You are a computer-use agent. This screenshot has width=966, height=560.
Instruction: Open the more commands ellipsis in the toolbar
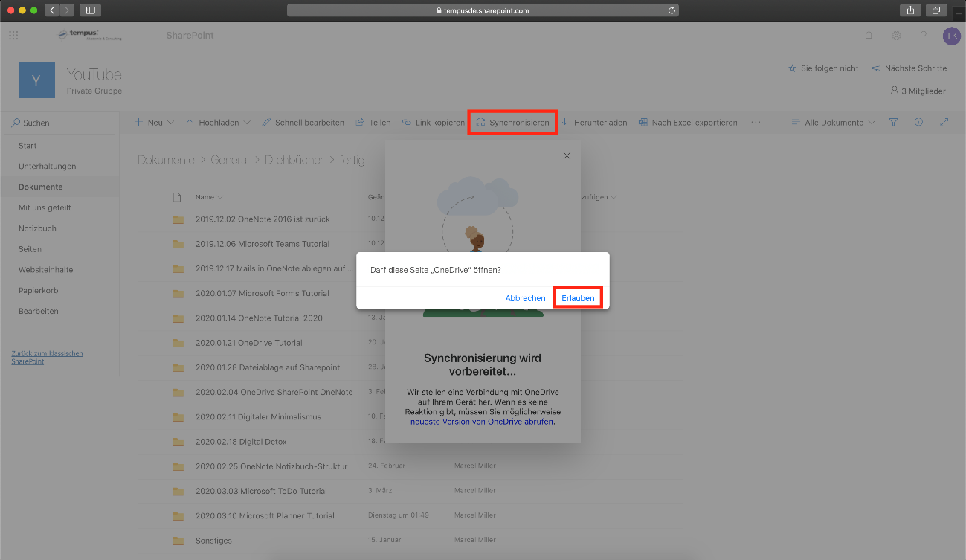coord(756,123)
